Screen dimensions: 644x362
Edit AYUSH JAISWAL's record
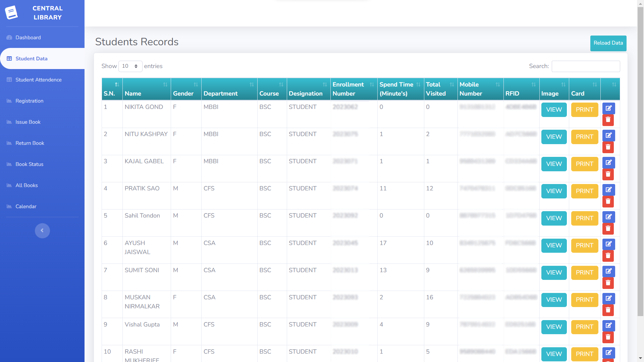[608, 244]
